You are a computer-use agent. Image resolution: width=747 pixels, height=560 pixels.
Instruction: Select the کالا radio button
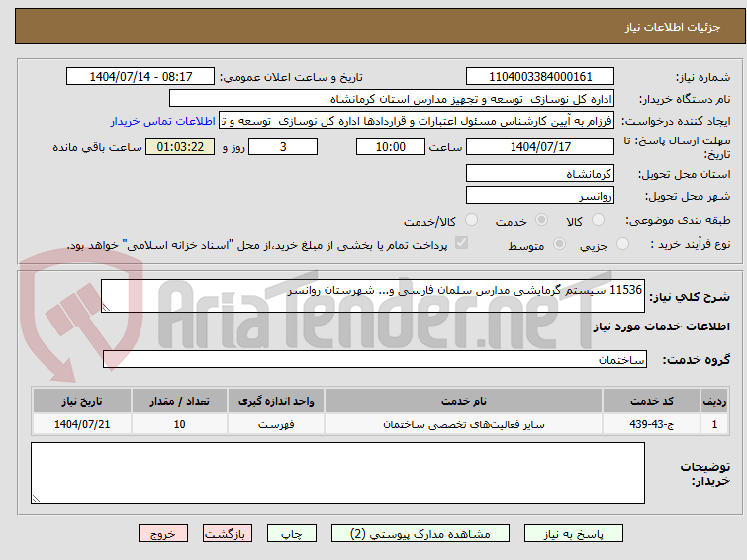[598, 220]
